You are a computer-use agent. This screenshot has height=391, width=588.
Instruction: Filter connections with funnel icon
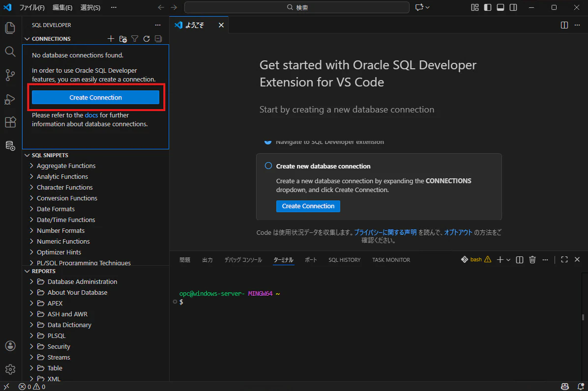coord(135,39)
